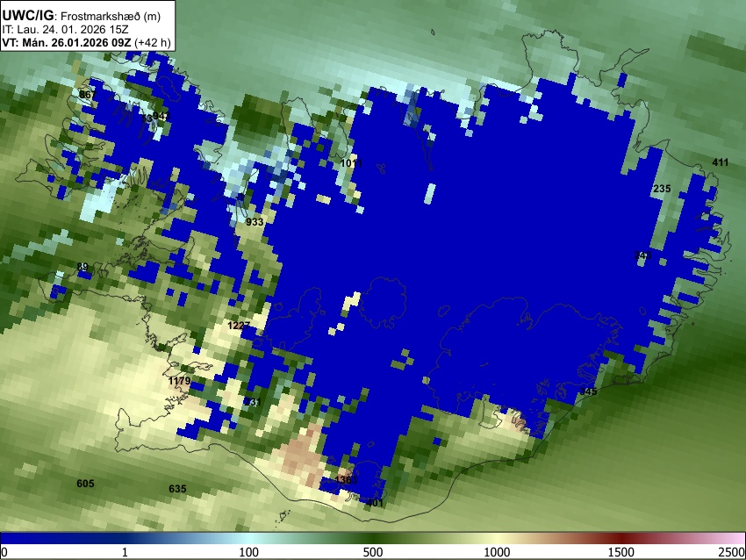Click the map value "1179"
Viewport: 746px width, 560px height.
point(179,381)
